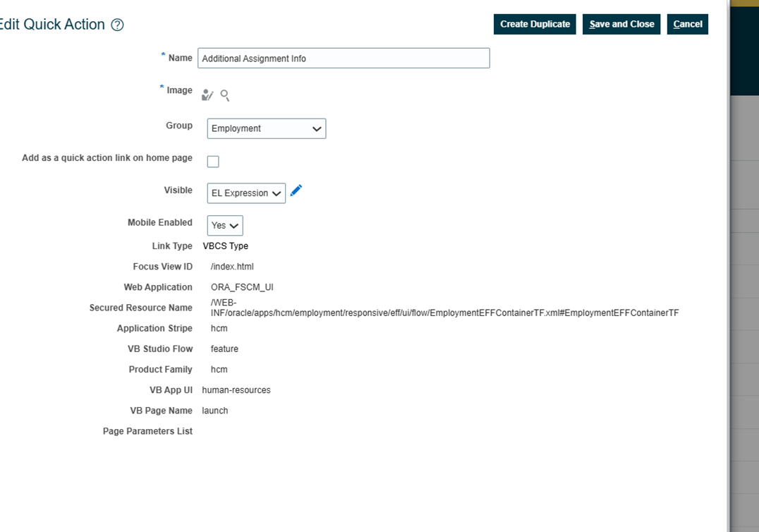The height and width of the screenshot is (532, 759).
Task: Click the hcm Application Stripe value
Action: click(219, 328)
